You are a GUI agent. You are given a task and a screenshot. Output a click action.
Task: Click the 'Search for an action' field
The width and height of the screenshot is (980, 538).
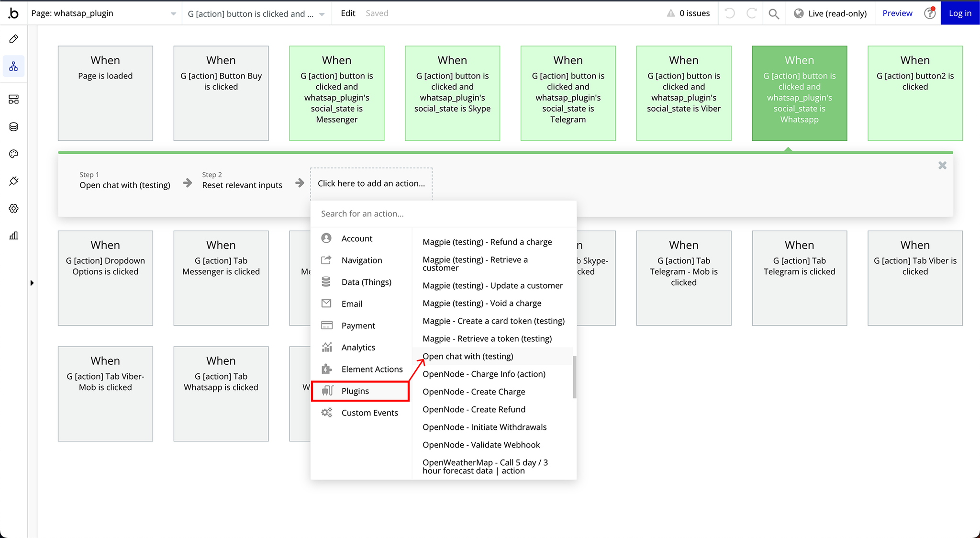pos(443,213)
